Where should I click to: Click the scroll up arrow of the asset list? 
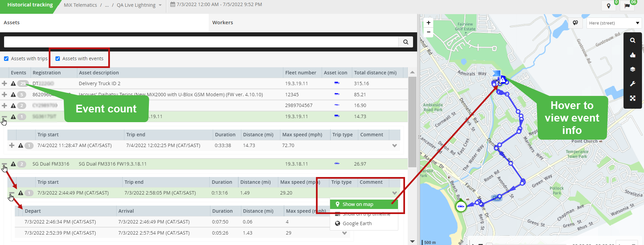coord(412,72)
